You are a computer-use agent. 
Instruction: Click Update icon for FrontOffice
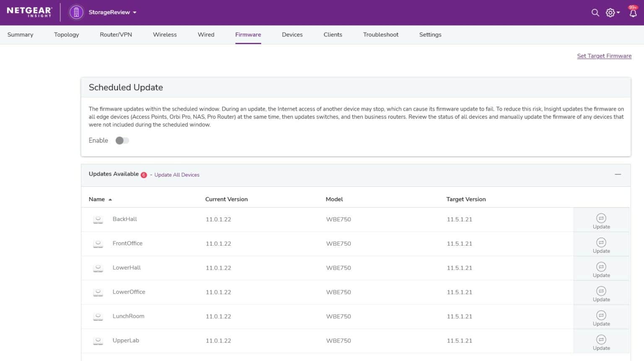[x=601, y=242]
